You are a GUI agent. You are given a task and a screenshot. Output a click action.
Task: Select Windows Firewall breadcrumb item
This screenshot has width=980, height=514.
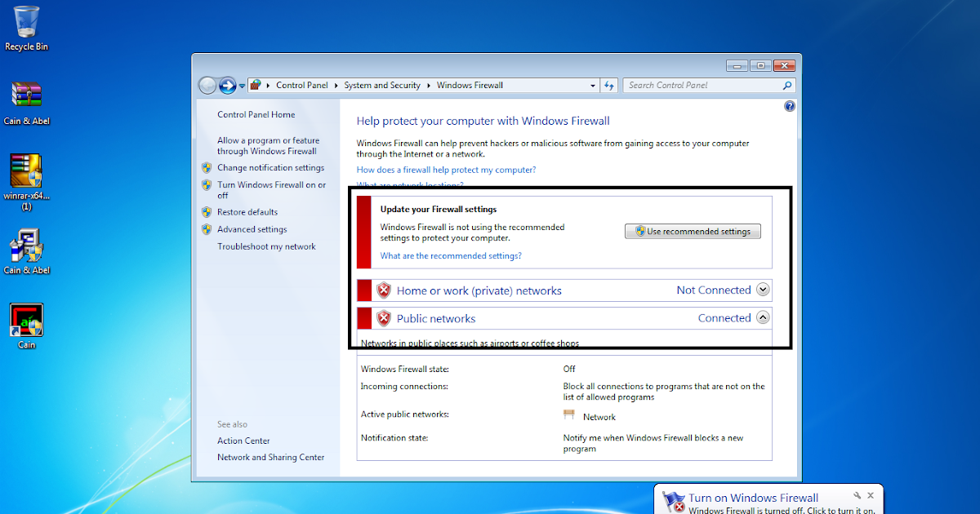tap(470, 85)
